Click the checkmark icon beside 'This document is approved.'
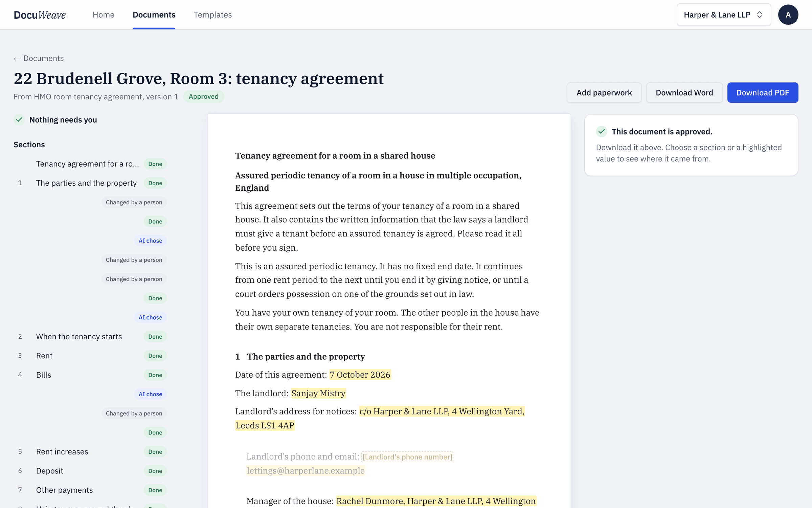The width and height of the screenshot is (812, 508). point(602,131)
